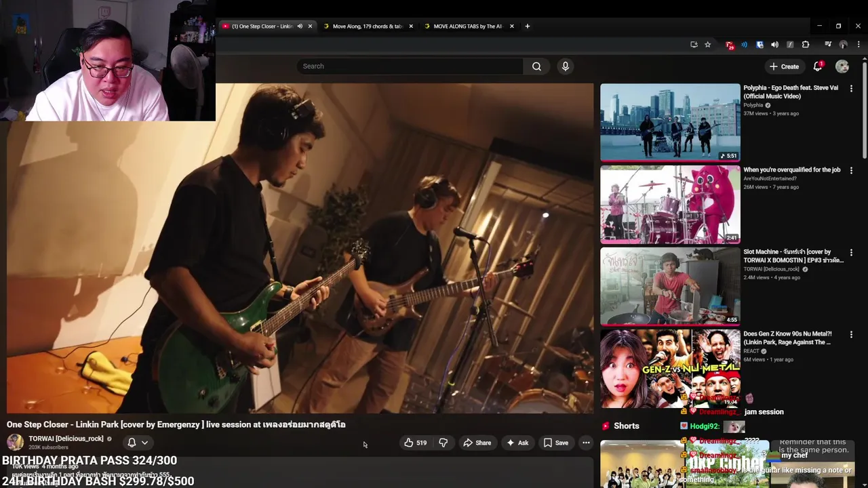Dislike the One Step Closer video
The width and height of the screenshot is (868, 488).
click(443, 443)
